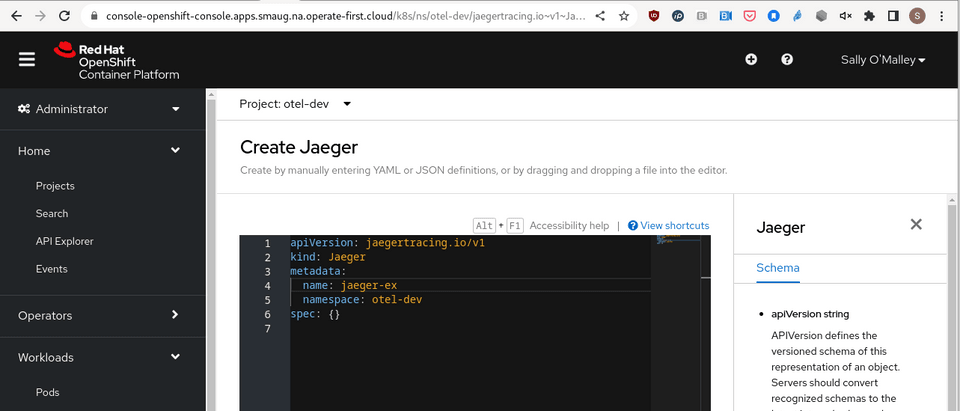Viewport: 960px width, 411px height.
Task: Click the View shortcuts link
Action: (669, 225)
